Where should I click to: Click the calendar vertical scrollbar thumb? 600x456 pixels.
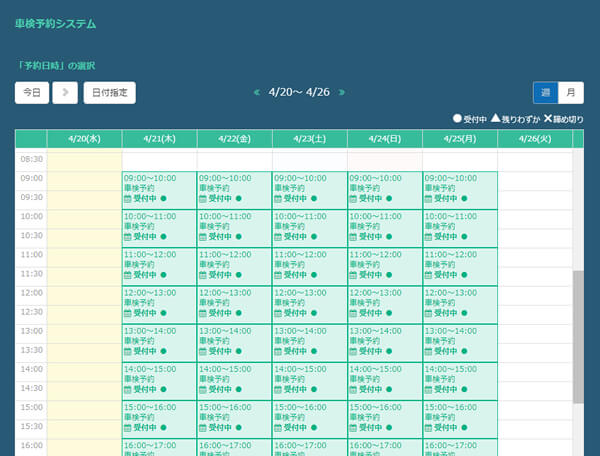click(577, 335)
